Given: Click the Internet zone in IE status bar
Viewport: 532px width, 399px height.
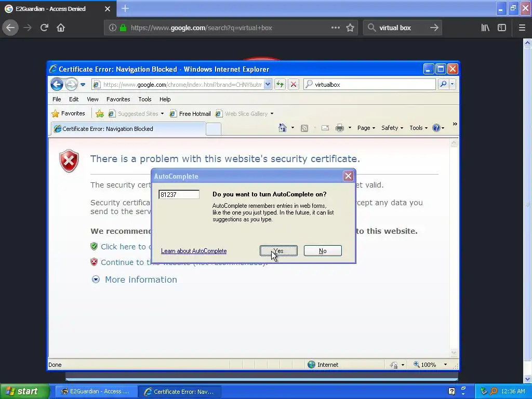Looking at the screenshot, I should tap(323, 365).
